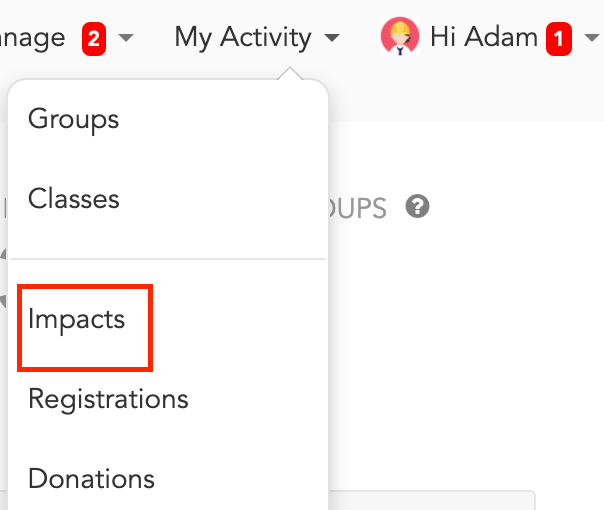The height and width of the screenshot is (510, 604).
Task: Click the partially visible Manage nav item
Action: coord(32,39)
